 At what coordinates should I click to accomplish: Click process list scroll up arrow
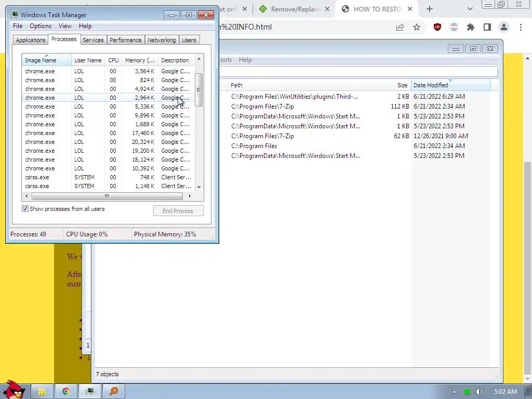tap(199, 59)
